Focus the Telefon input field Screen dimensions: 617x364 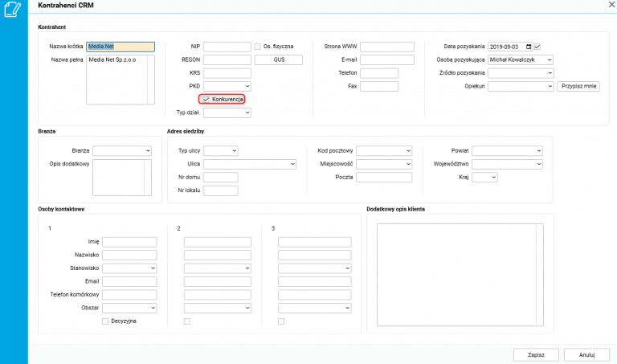(379, 73)
